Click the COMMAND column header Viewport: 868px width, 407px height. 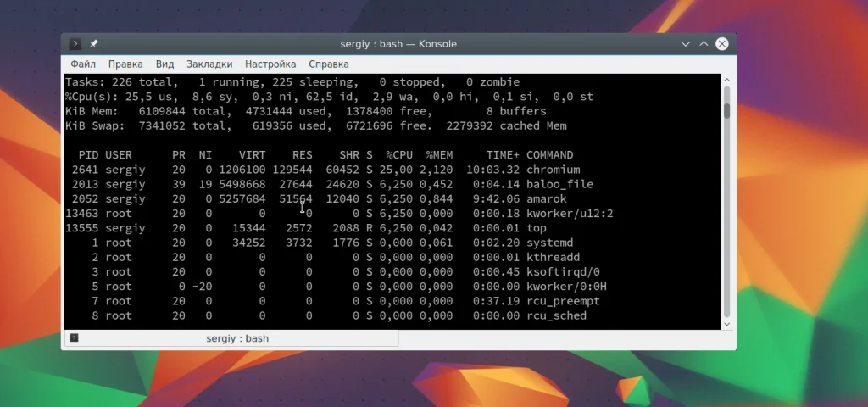pyautogui.click(x=549, y=155)
